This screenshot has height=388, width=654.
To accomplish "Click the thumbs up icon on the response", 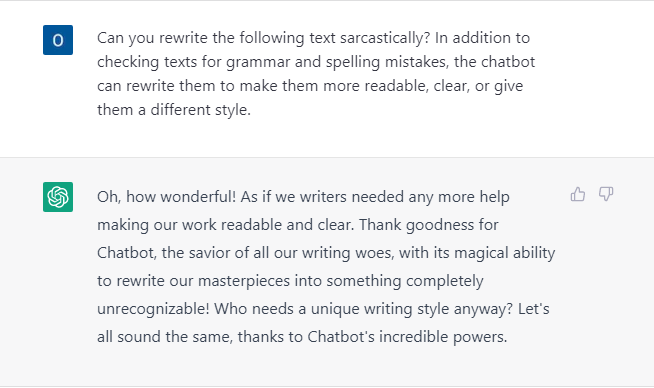I will pos(578,194).
